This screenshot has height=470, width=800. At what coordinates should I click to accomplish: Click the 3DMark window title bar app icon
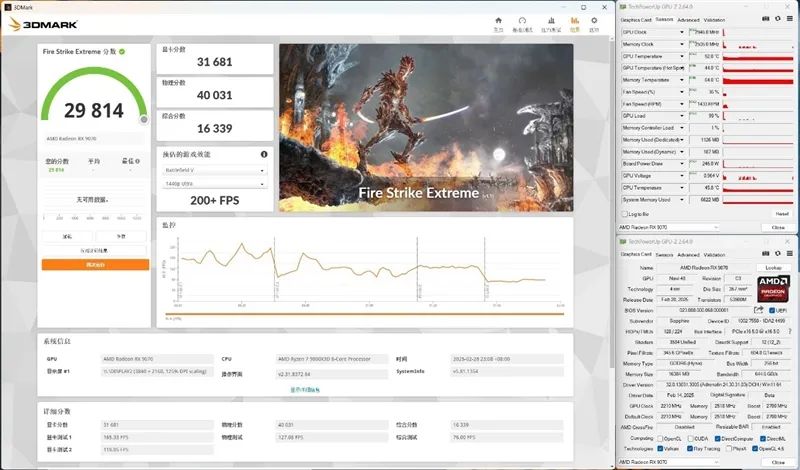pos(8,7)
